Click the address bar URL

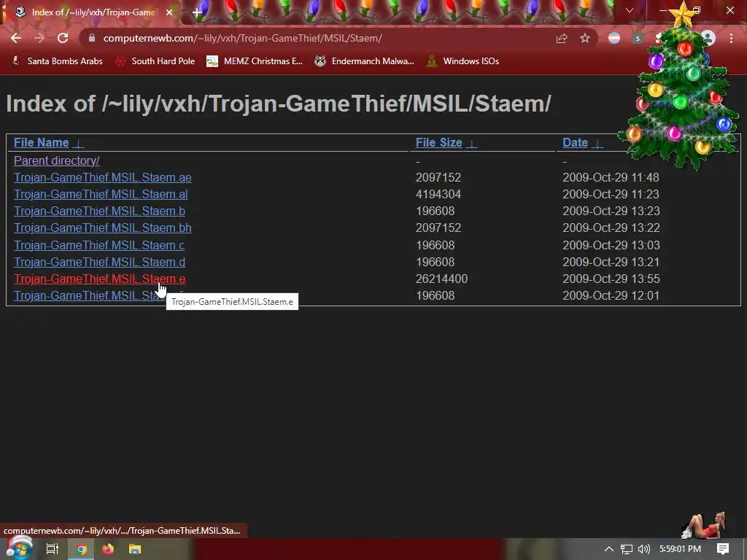tap(242, 38)
